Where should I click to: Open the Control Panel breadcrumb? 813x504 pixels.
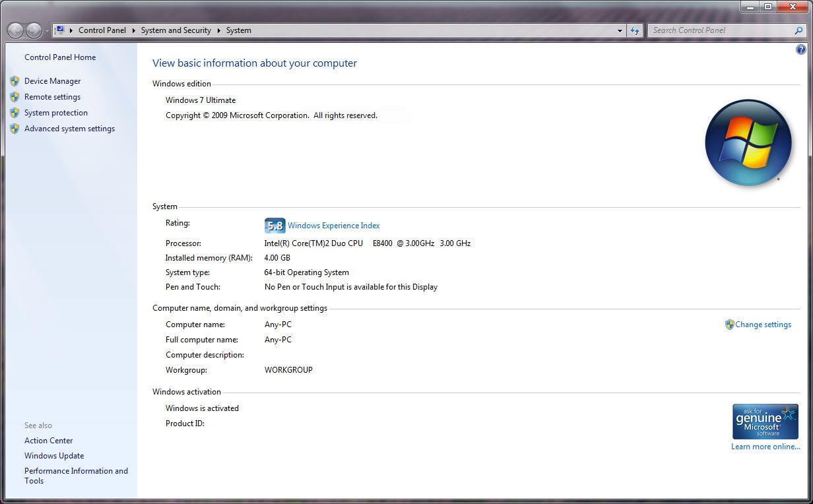pos(102,30)
